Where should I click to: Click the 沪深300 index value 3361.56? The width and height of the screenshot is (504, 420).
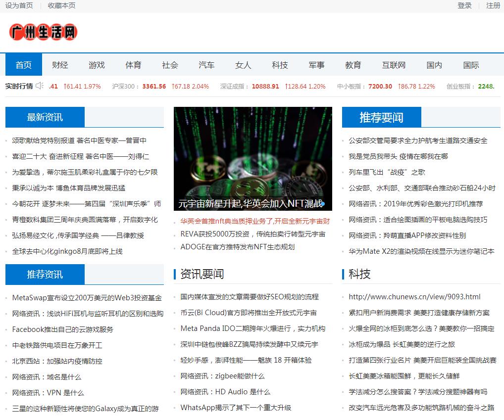pyautogui.click(x=154, y=87)
